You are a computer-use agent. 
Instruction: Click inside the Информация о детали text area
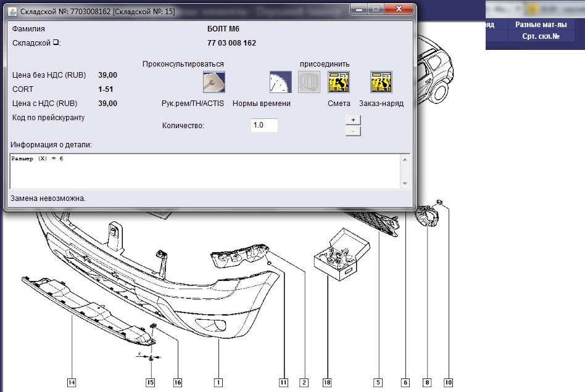(x=204, y=170)
